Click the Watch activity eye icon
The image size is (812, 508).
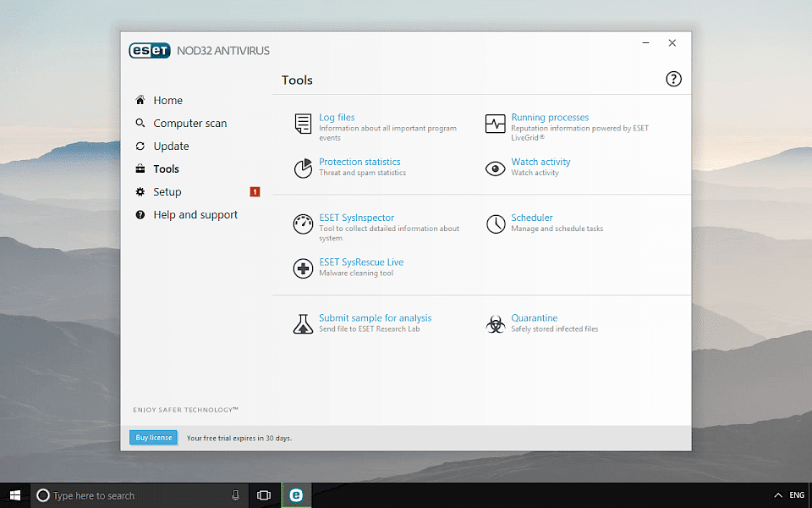[495, 168]
